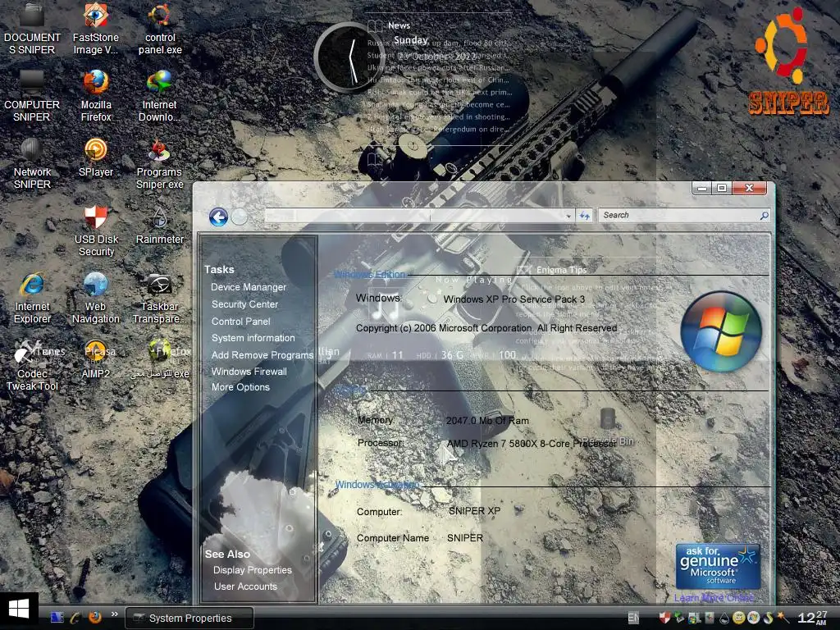The height and width of the screenshot is (630, 840).
Task: Click the SNIPER value beside Computer Name
Action: (465, 538)
